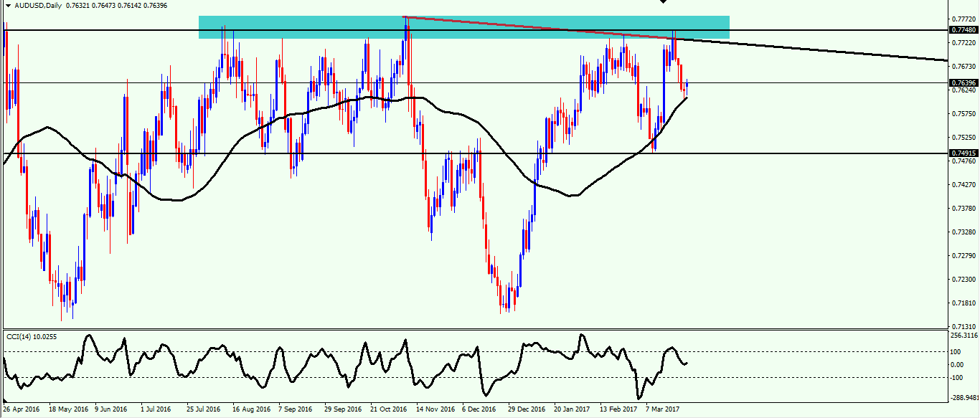Click the 25 Jul 2016 date label
The width and height of the screenshot is (980, 418).
coord(204,409)
